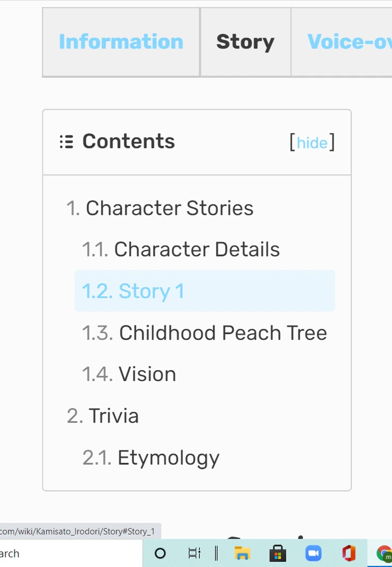Jump to the Etymology subsection

pyautogui.click(x=168, y=457)
